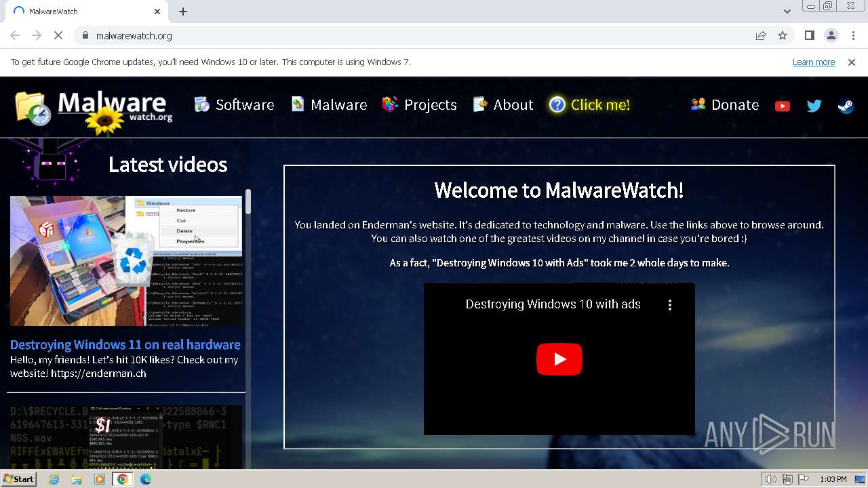The width and height of the screenshot is (868, 488).
Task: Click the Chrome back button
Action: pyautogui.click(x=15, y=35)
